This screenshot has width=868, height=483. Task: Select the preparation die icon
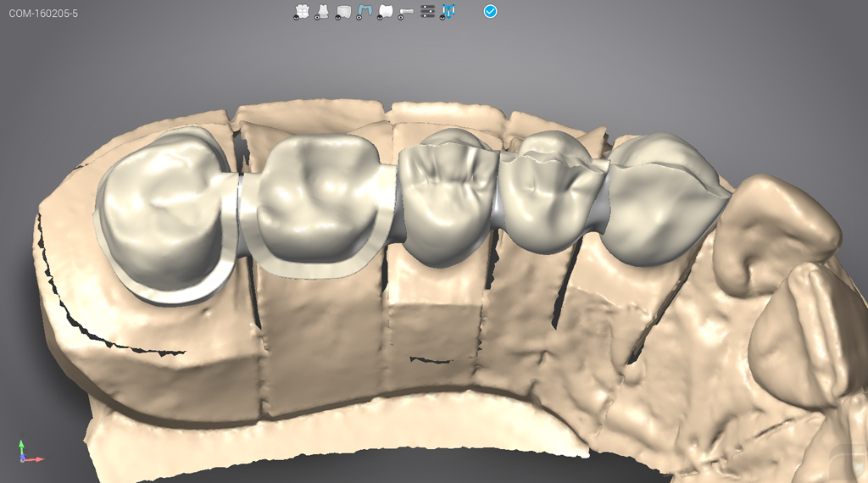pyautogui.click(x=322, y=12)
